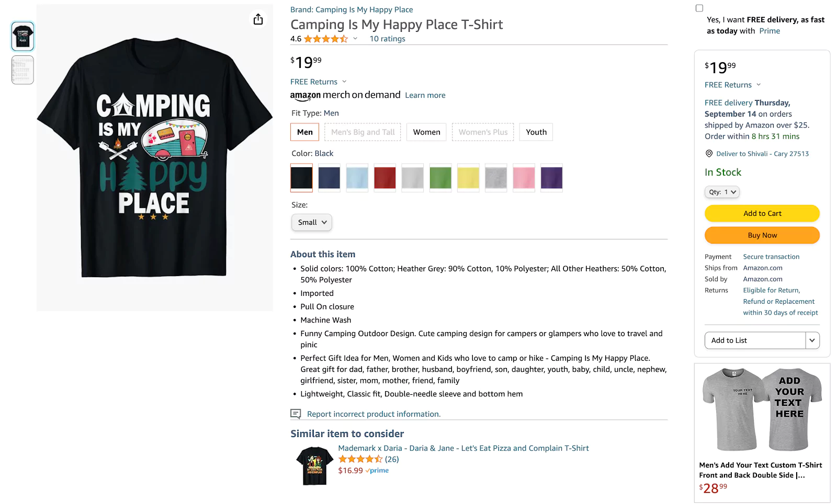Click Add to Cart
The width and height of the screenshot is (837, 504).
tap(762, 213)
